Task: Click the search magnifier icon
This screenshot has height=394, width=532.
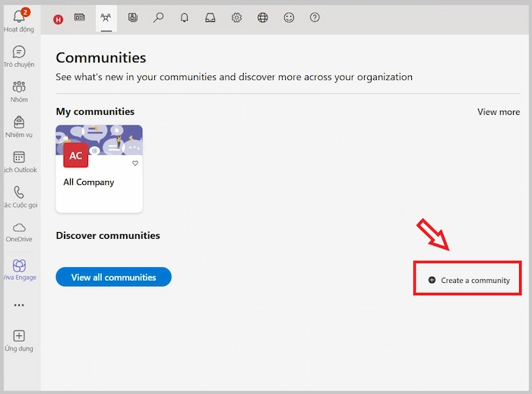Action: coord(158,17)
